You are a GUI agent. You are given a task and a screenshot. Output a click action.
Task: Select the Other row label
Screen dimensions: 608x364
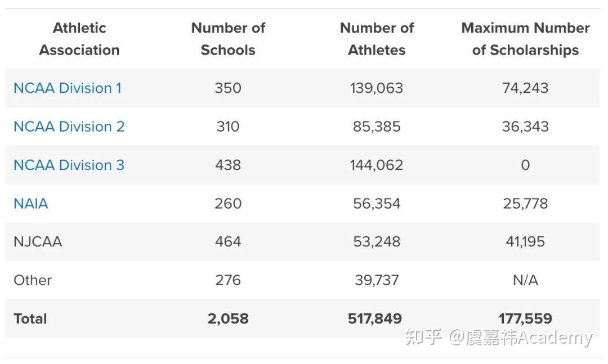[x=33, y=280]
